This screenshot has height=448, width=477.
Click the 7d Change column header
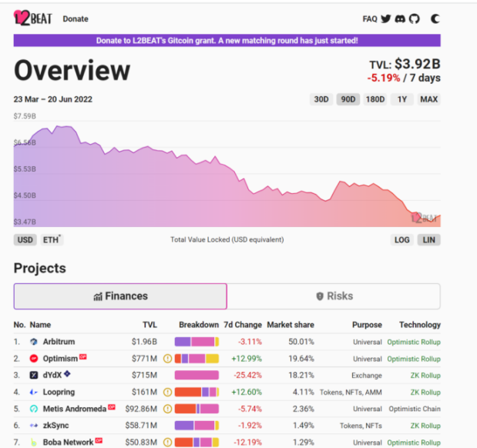coord(243,325)
